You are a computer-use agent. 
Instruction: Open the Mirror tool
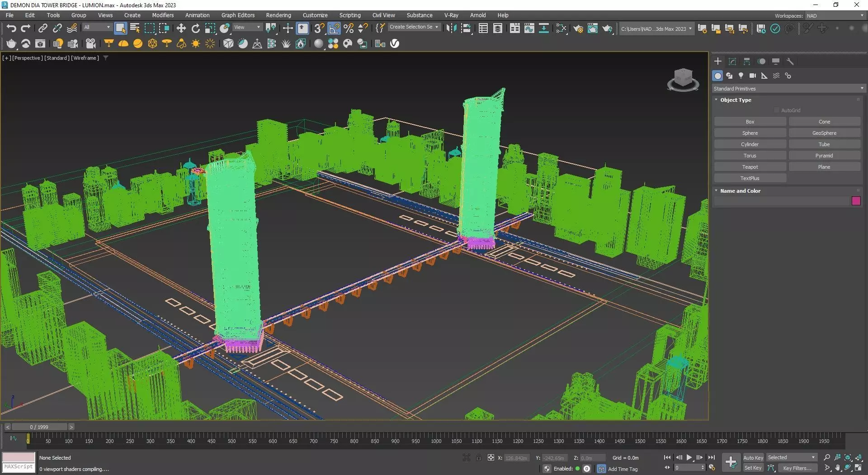tap(451, 28)
